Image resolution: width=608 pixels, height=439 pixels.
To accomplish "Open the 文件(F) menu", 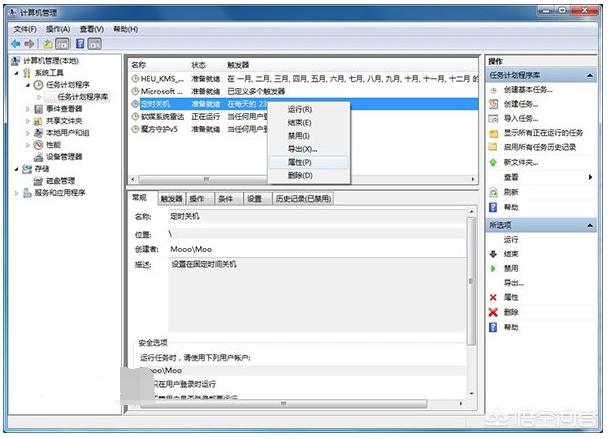I will point(25,29).
